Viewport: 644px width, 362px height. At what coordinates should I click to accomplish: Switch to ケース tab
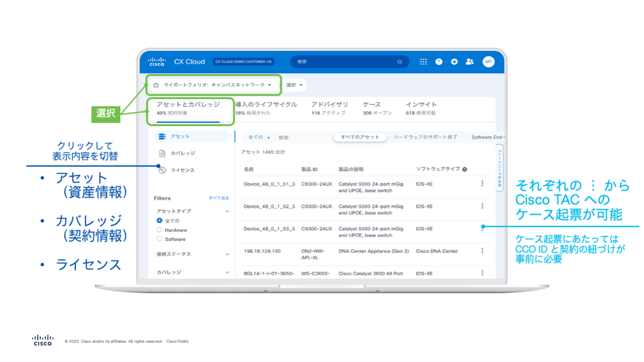pyautogui.click(x=377, y=108)
